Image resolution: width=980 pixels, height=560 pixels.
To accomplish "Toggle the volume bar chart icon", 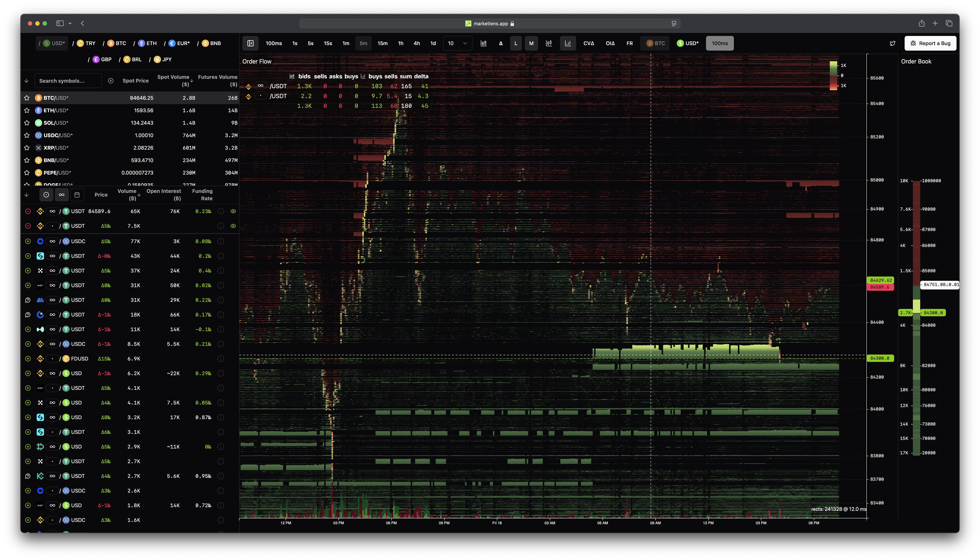I will point(568,43).
